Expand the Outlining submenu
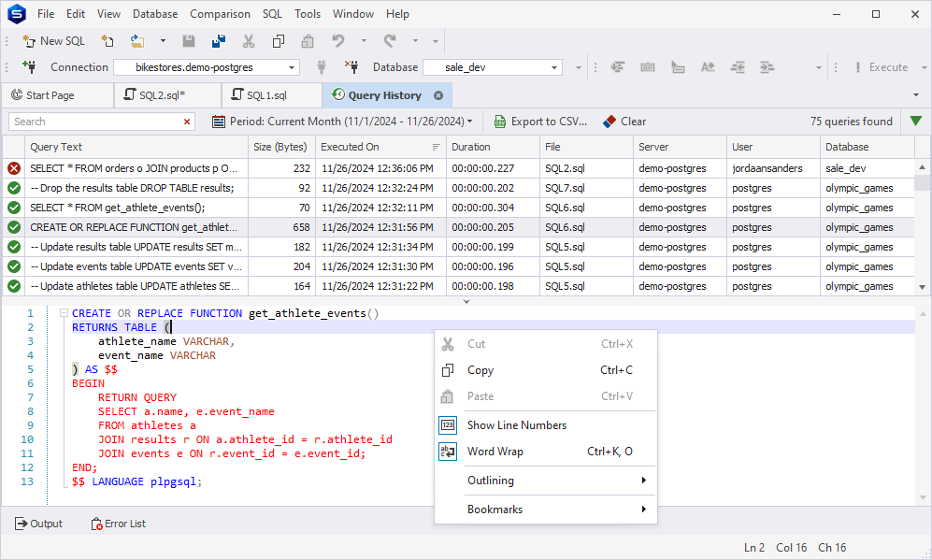The image size is (932, 560). point(546,481)
